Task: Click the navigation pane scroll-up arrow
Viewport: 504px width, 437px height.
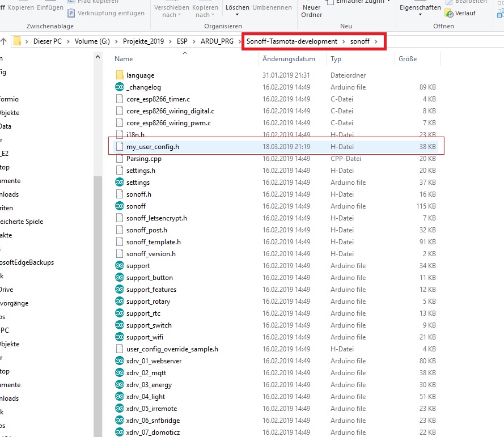Action: pos(98,57)
